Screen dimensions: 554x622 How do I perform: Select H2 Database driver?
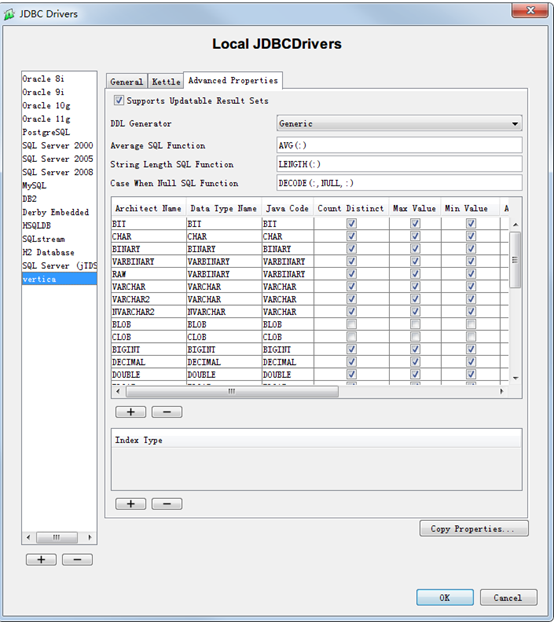click(x=59, y=252)
